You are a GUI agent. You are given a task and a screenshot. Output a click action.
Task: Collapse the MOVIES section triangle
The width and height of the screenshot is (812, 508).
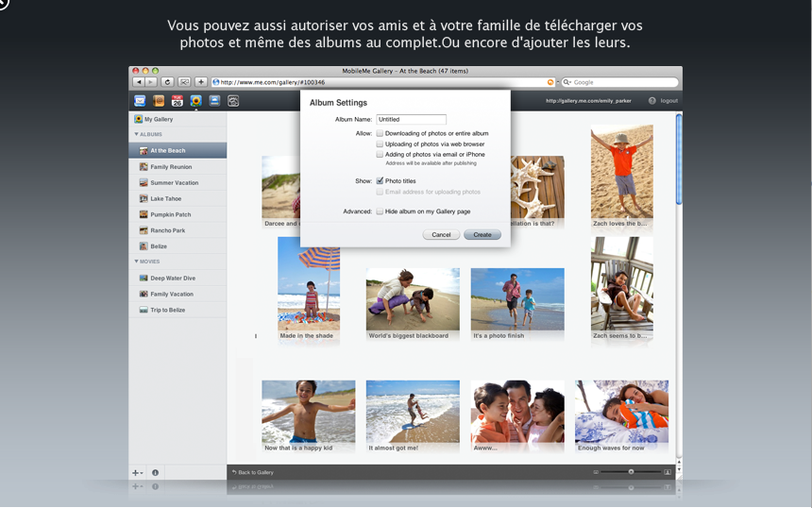pos(136,262)
